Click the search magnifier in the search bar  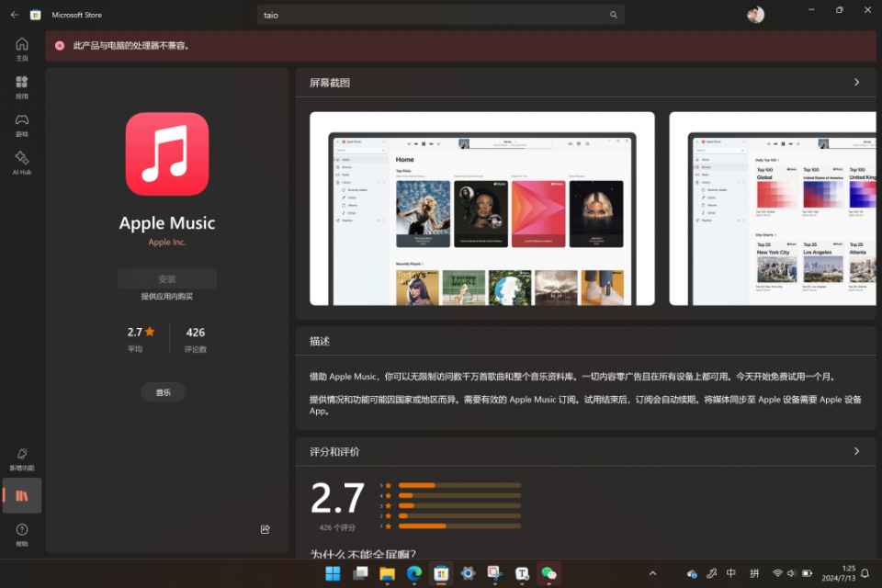pos(613,15)
